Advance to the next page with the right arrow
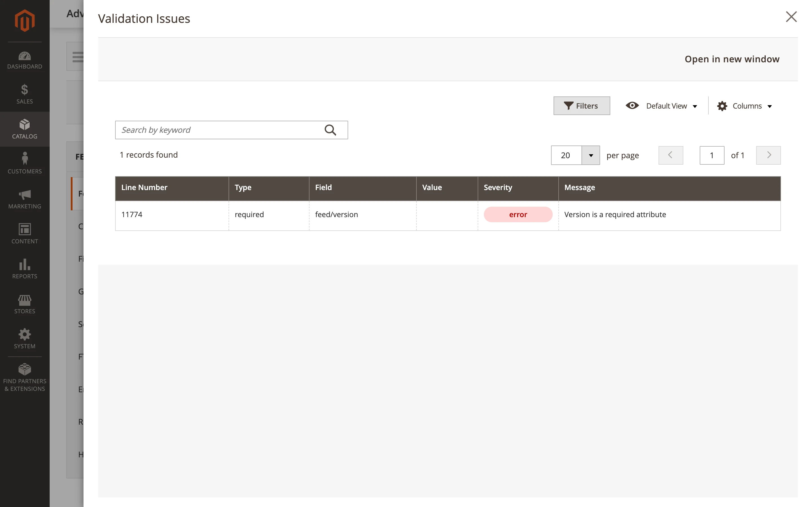Viewport: 812px width, 507px height. pos(768,155)
